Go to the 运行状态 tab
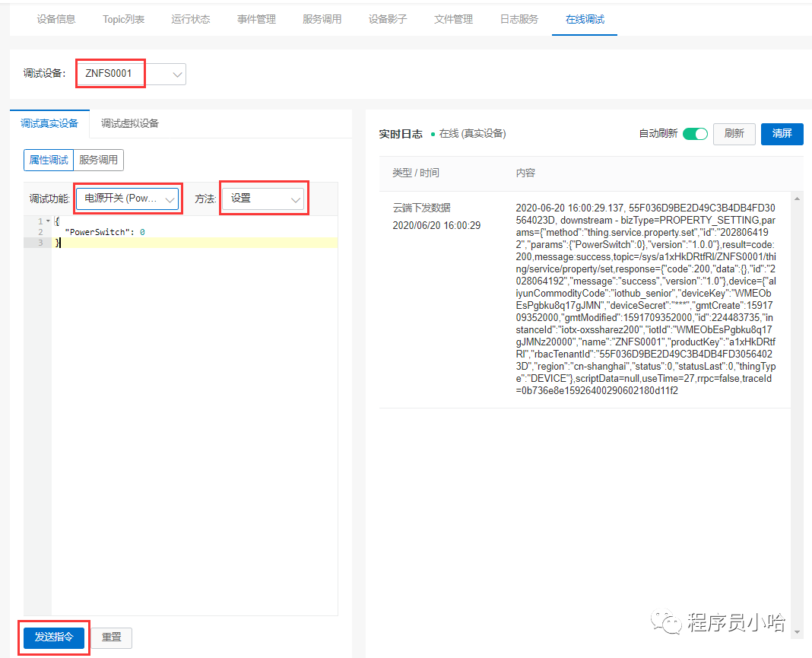This screenshot has width=812, height=658. click(x=191, y=19)
